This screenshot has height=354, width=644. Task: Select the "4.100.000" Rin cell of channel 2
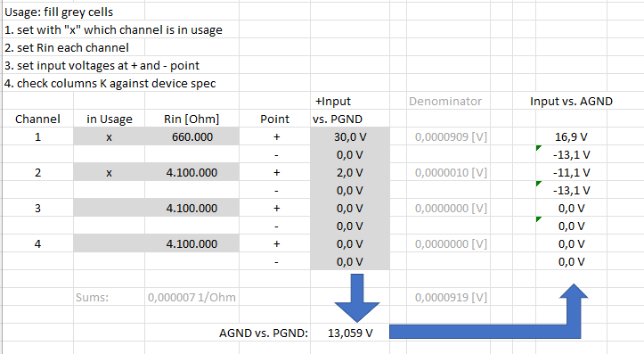pos(192,173)
